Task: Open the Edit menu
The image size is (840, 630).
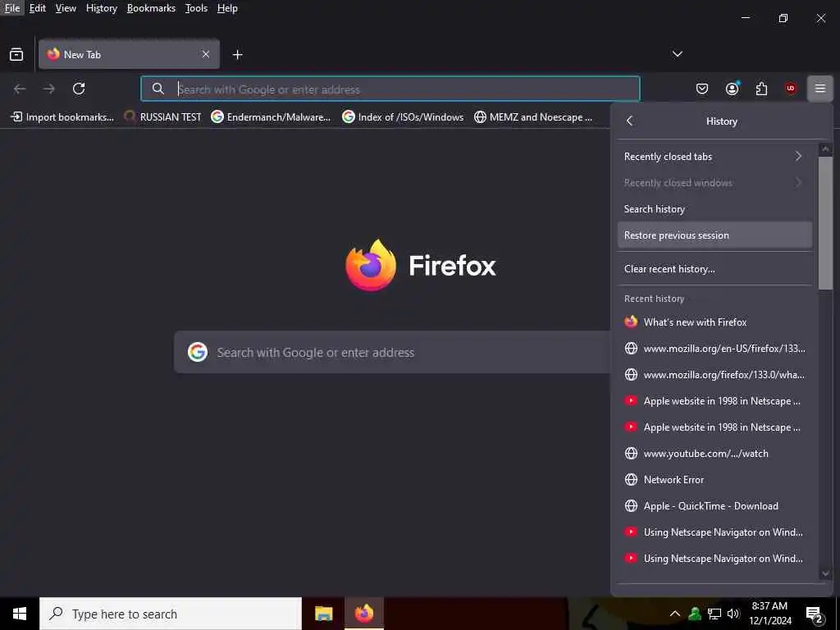Action: pyautogui.click(x=38, y=8)
